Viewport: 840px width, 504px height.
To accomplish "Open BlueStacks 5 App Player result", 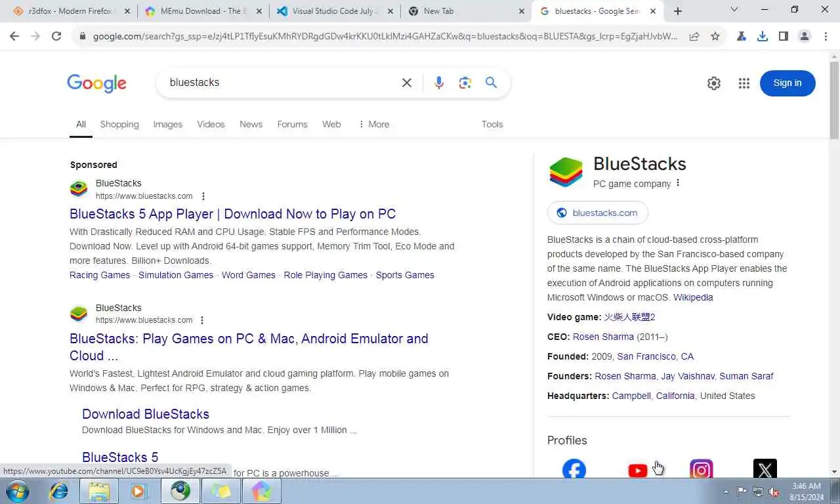I will 232,214.
